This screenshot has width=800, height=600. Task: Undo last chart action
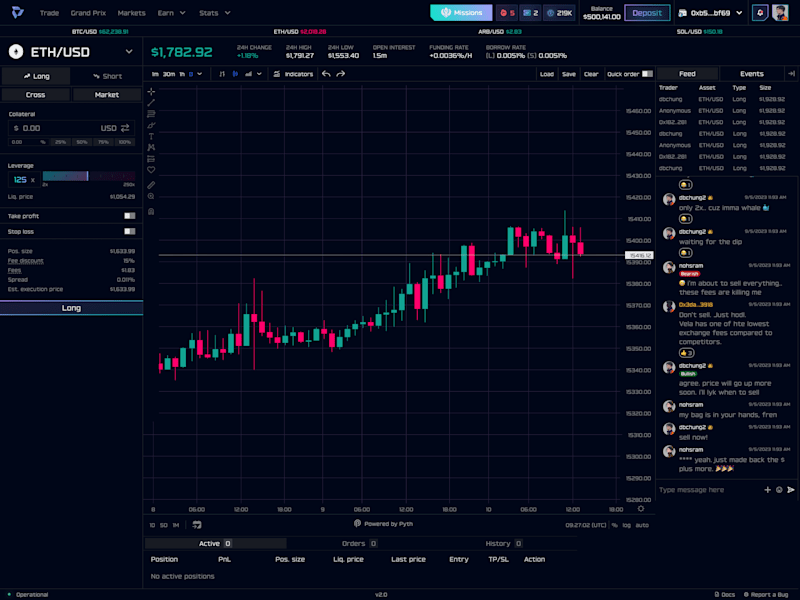click(x=326, y=74)
